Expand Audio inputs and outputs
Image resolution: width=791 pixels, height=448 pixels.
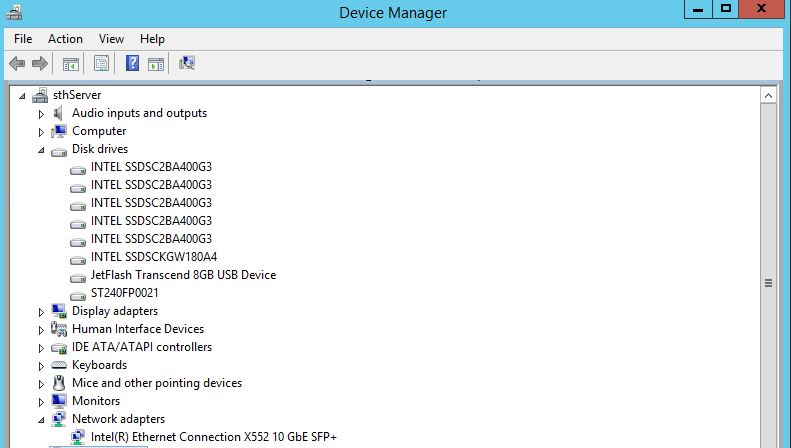41,114
